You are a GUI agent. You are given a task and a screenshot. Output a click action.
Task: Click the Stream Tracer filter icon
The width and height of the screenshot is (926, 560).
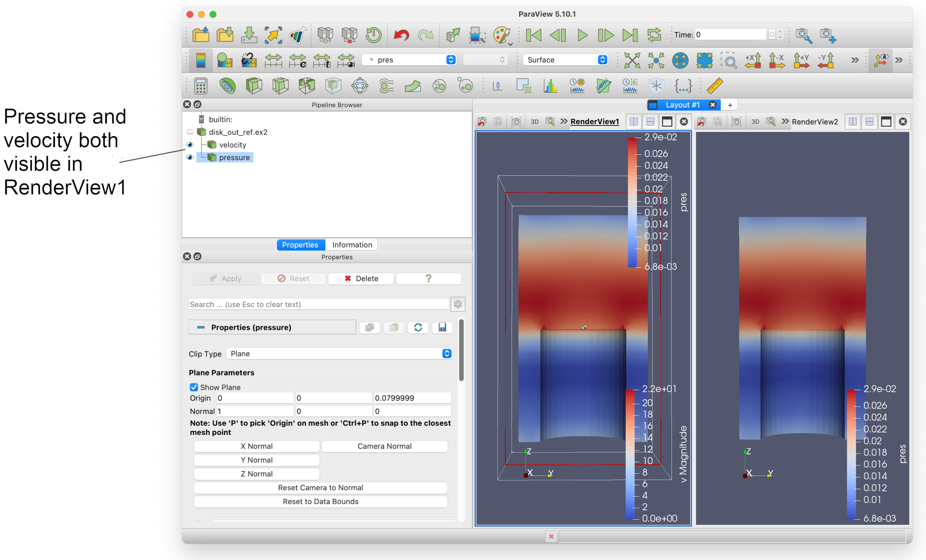pos(386,86)
